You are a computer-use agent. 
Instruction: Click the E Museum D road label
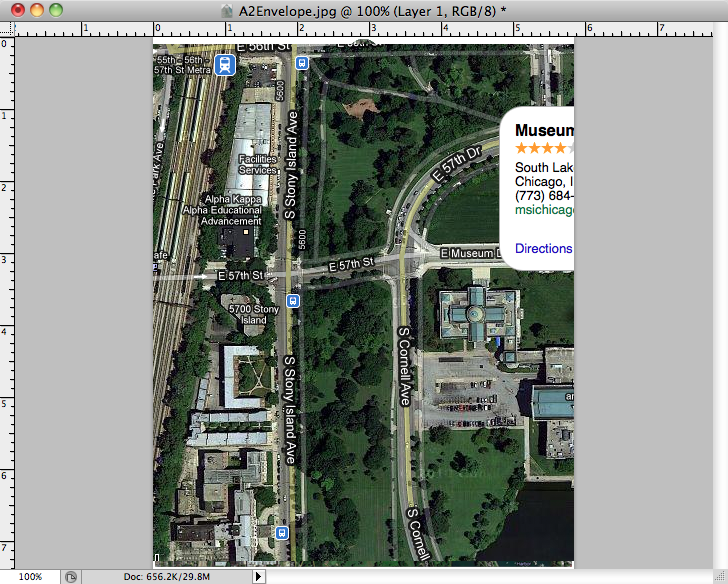click(471, 253)
